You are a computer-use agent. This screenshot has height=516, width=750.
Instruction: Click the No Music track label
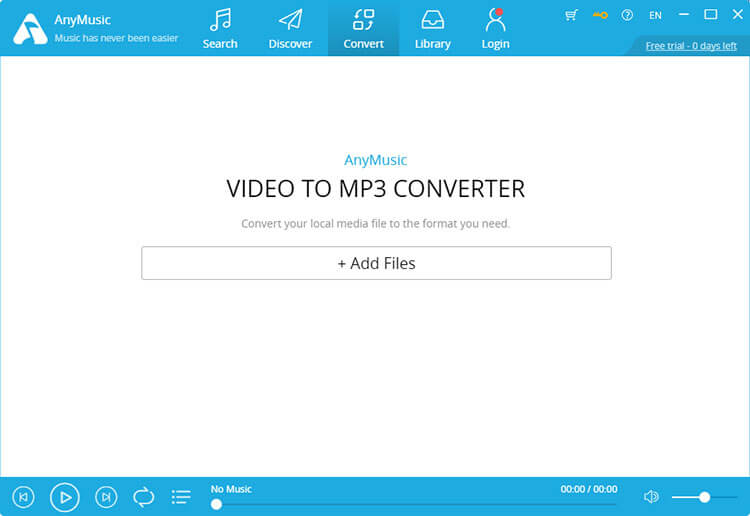click(x=231, y=489)
